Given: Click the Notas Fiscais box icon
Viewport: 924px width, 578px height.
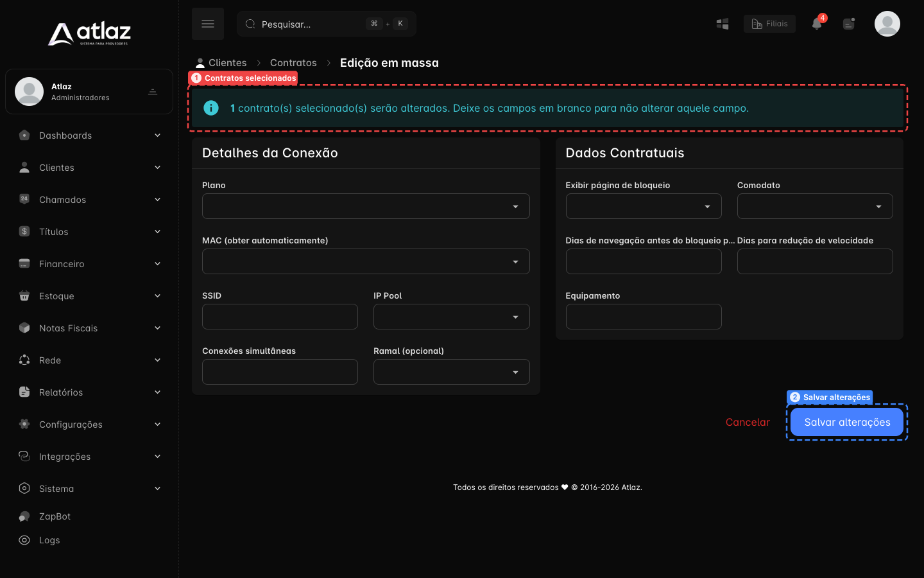Looking at the screenshot, I should tap(24, 328).
